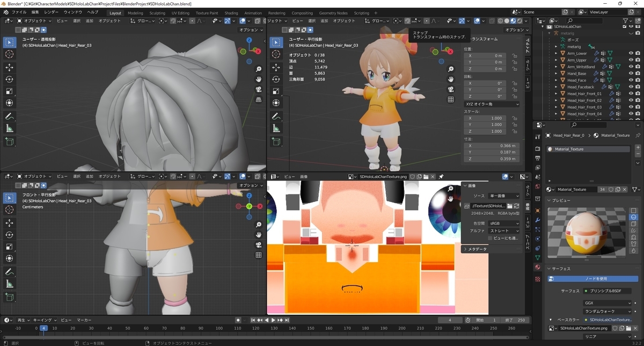Switch to the Sculpting workspace tab

click(x=157, y=12)
